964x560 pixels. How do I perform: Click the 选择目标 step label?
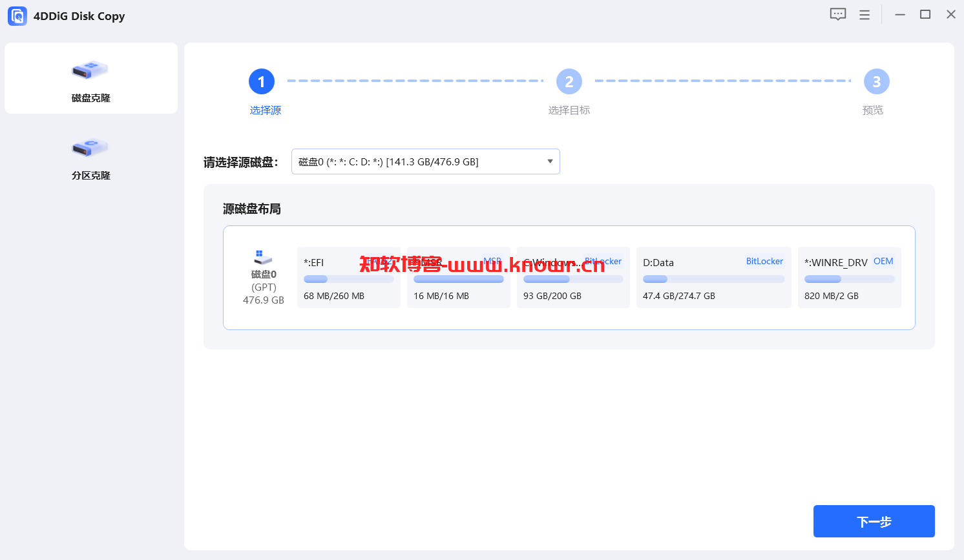coord(569,110)
